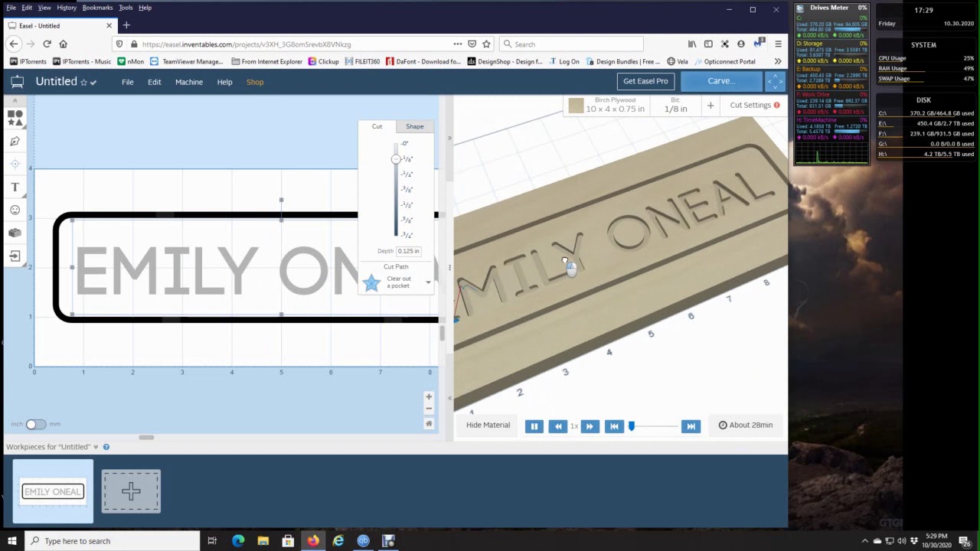Open the Clickup bookmark
The height and width of the screenshot is (551, 980).
pos(323,61)
